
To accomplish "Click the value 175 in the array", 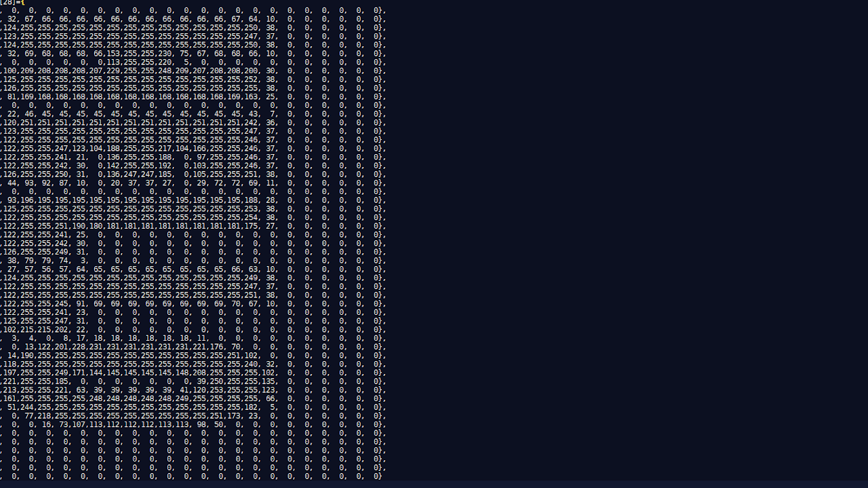I will tap(252, 226).
